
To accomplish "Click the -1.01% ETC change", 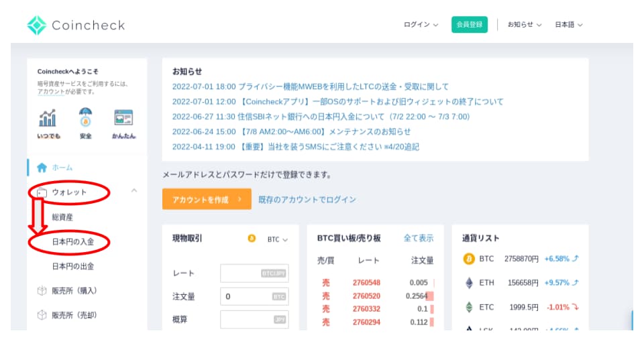I will [557, 307].
